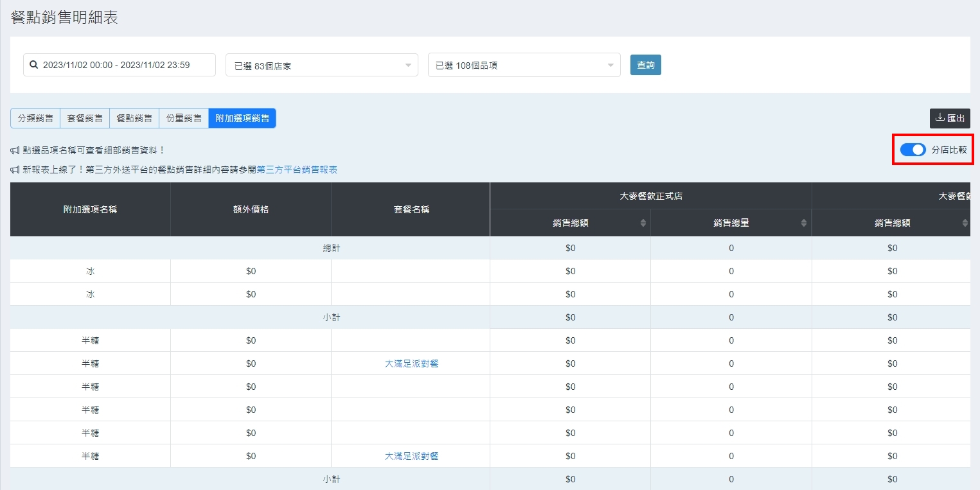Disable the 分店比較 toggle switch
The height and width of the screenshot is (490, 980).
(913, 150)
